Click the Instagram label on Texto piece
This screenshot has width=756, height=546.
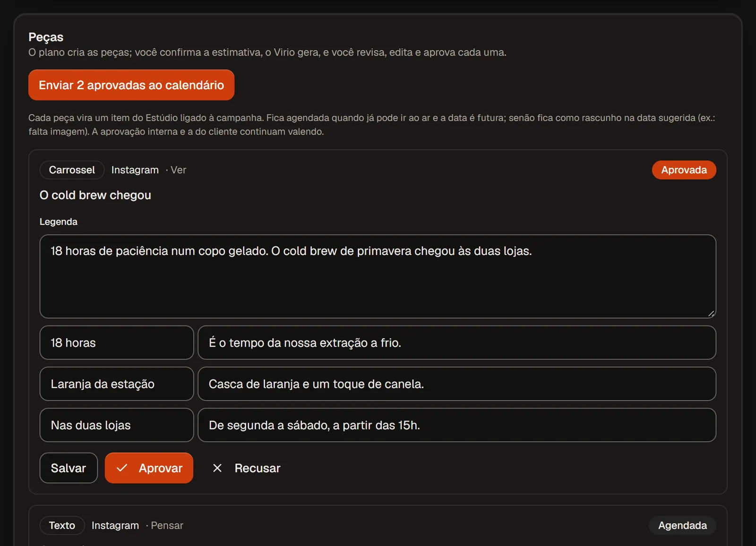point(115,526)
